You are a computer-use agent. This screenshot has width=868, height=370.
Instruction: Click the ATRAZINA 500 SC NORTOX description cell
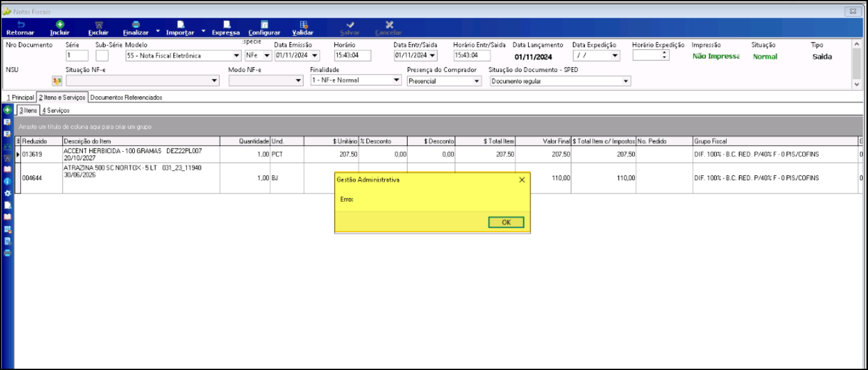click(141, 178)
